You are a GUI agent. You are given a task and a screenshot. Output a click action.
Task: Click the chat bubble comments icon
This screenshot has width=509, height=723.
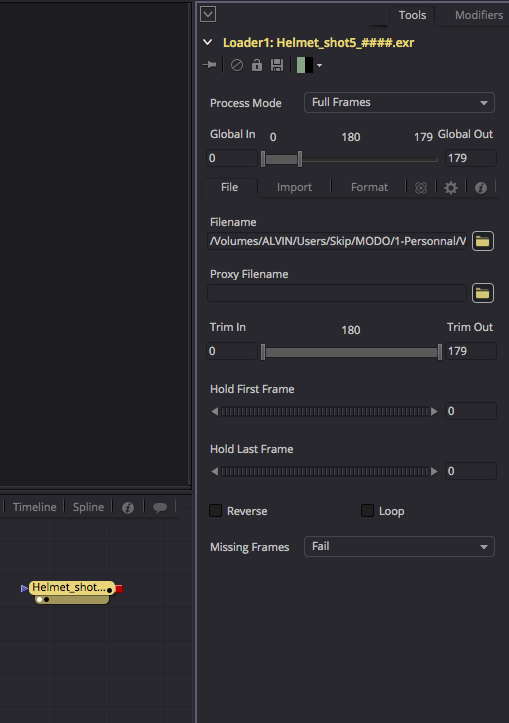(160, 508)
